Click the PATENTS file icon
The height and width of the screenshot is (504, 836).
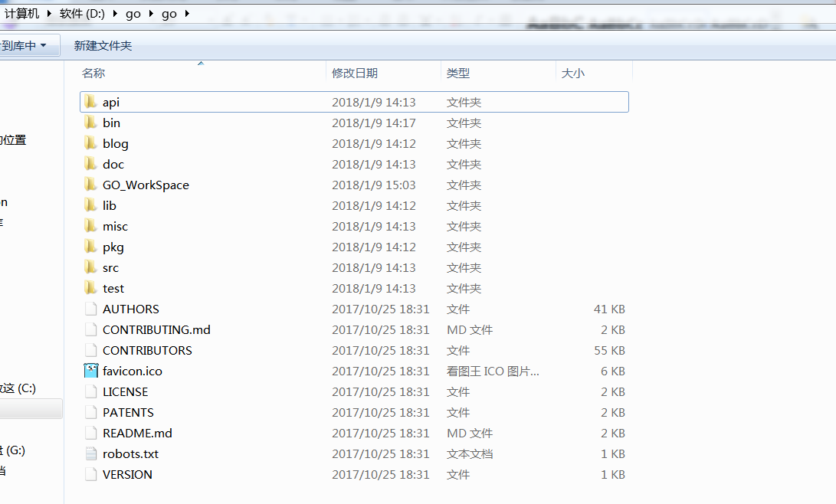(91, 412)
